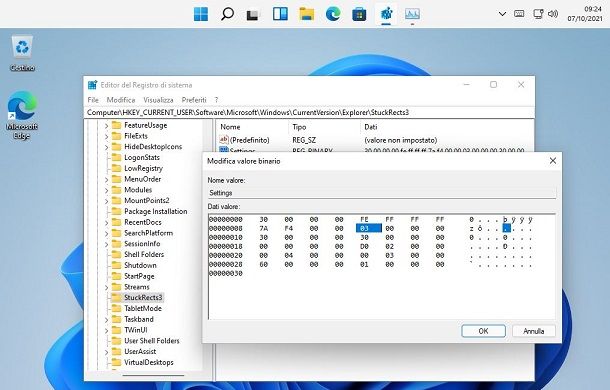Open Microsoft Store from taskbar
610x390 pixels.
[x=359, y=14]
